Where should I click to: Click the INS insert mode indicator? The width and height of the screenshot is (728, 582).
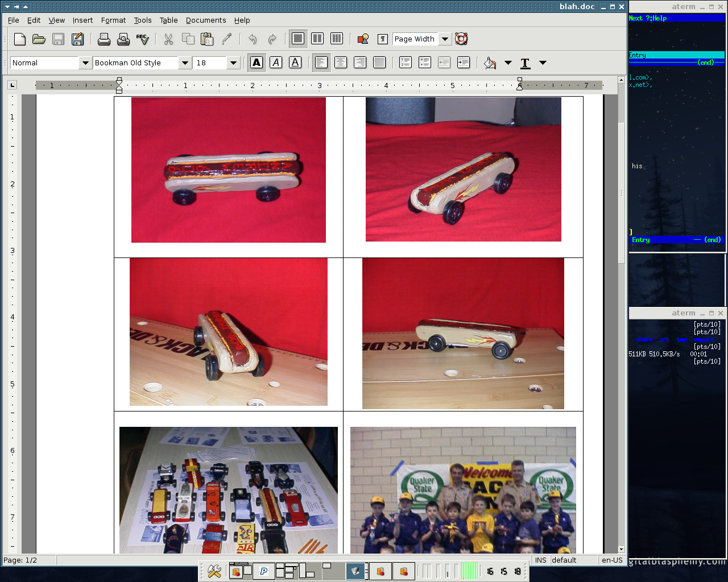pos(541,560)
